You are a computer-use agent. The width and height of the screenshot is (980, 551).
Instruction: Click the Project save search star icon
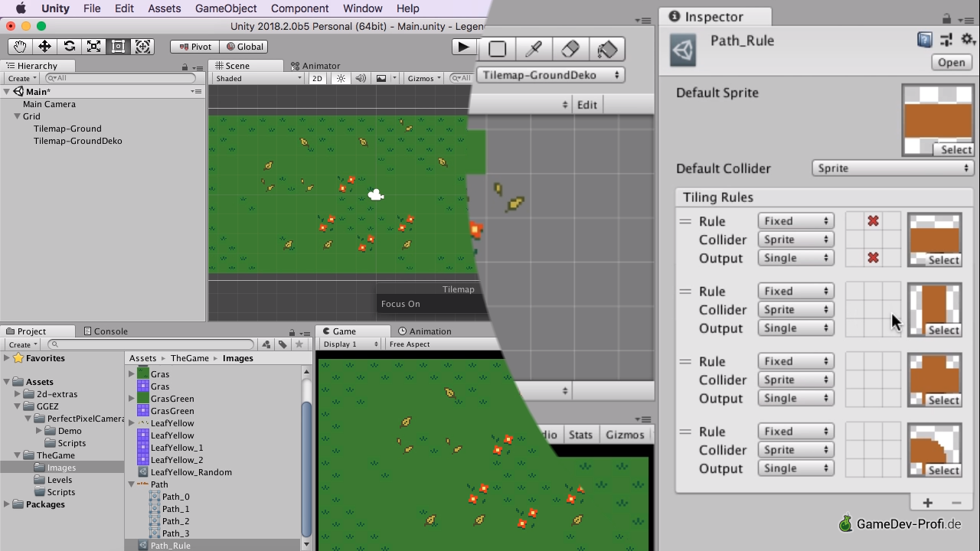point(299,344)
